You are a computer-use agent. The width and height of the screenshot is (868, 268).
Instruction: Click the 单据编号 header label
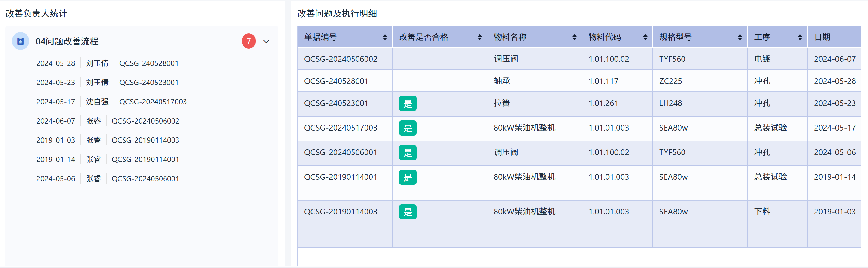(320, 37)
